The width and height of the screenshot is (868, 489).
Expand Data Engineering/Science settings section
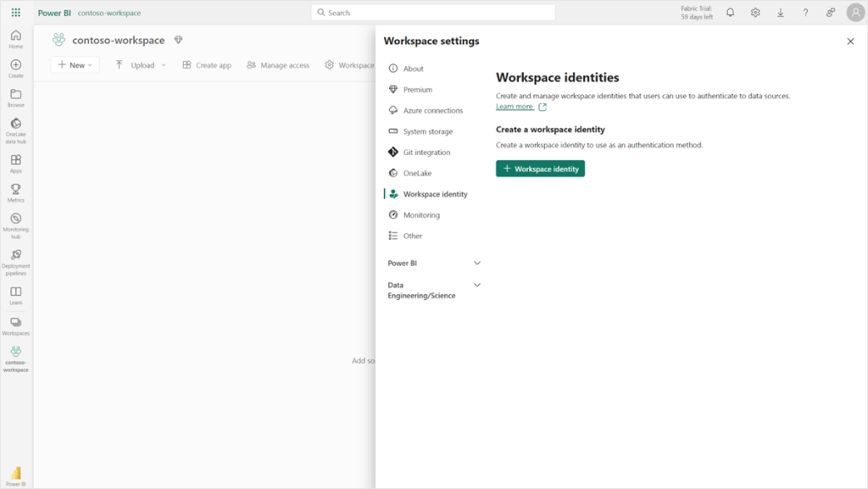pyautogui.click(x=476, y=286)
